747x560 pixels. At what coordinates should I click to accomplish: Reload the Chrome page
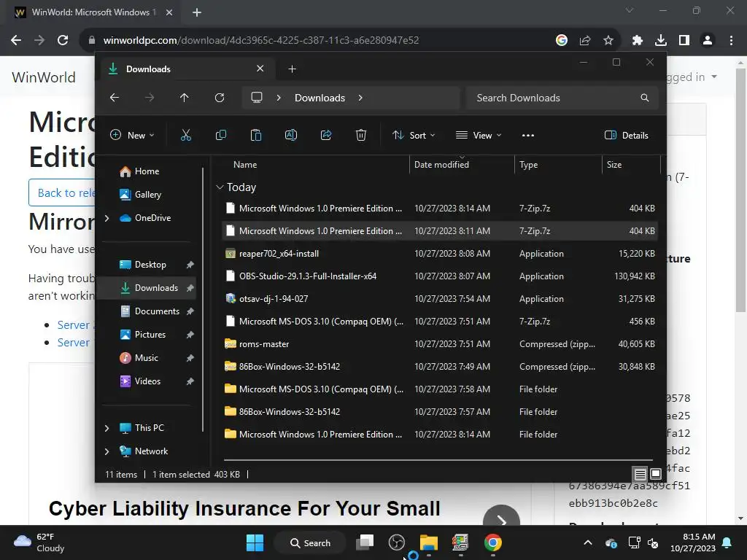pyautogui.click(x=63, y=40)
